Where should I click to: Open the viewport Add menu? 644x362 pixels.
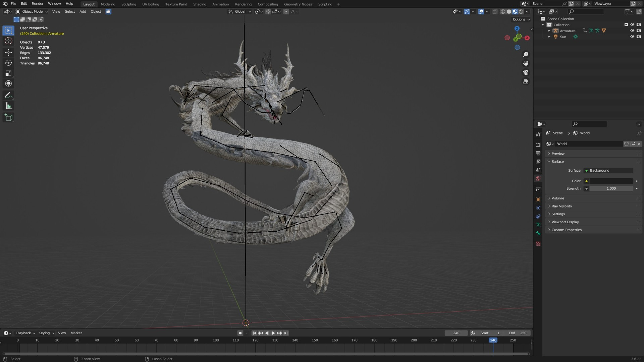[x=83, y=11]
